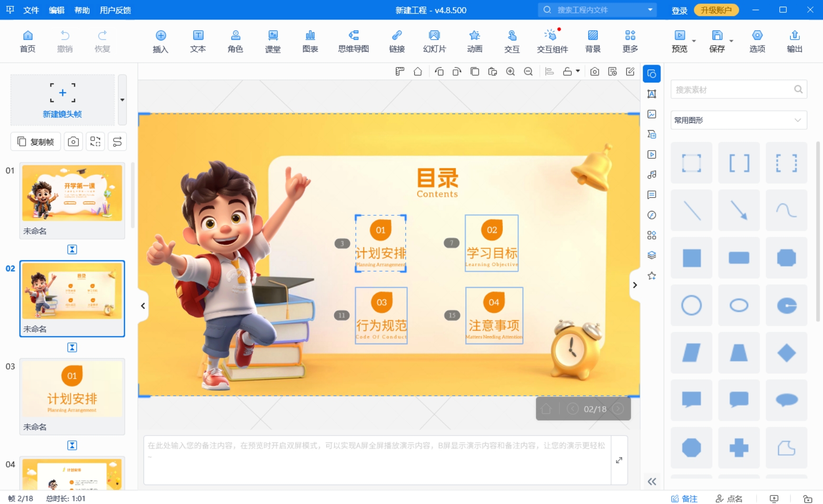Click the 保存 save button
Image resolution: width=823 pixels, height=504 pixels.
(717, 41)
